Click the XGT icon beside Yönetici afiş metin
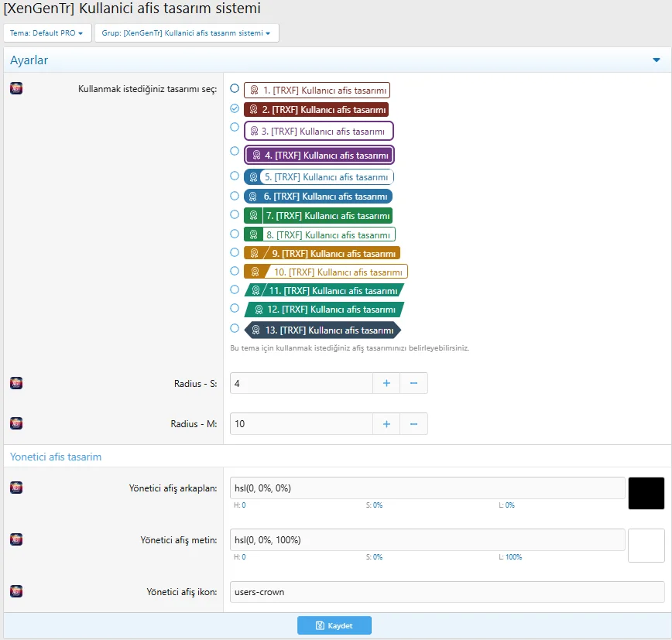 (x=16, y=539)
